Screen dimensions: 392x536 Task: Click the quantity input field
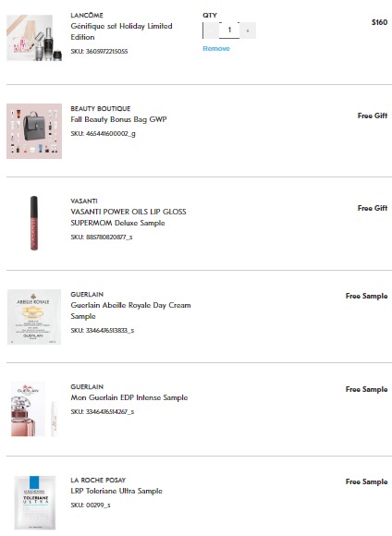click(229, 30)
